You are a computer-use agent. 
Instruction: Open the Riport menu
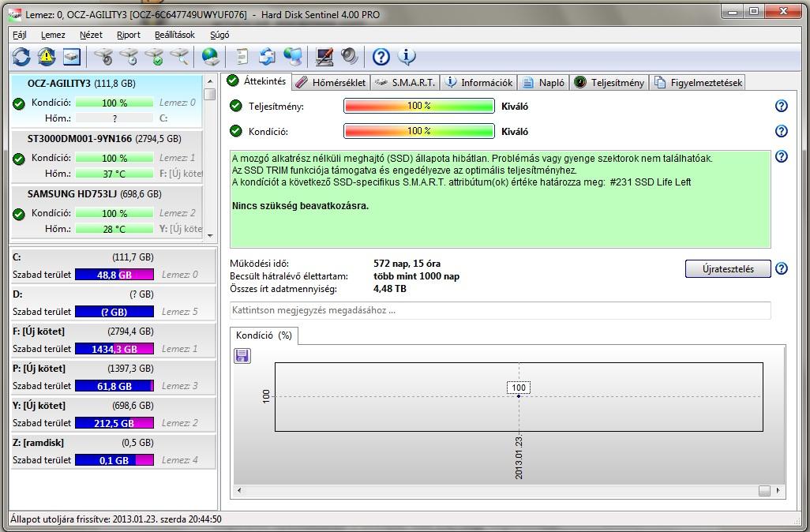click(129, 35)
